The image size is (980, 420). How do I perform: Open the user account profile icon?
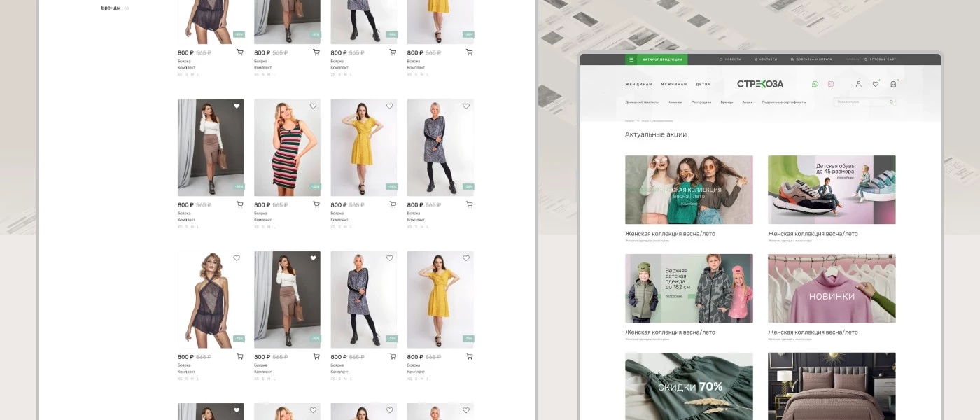click(859, 84)
